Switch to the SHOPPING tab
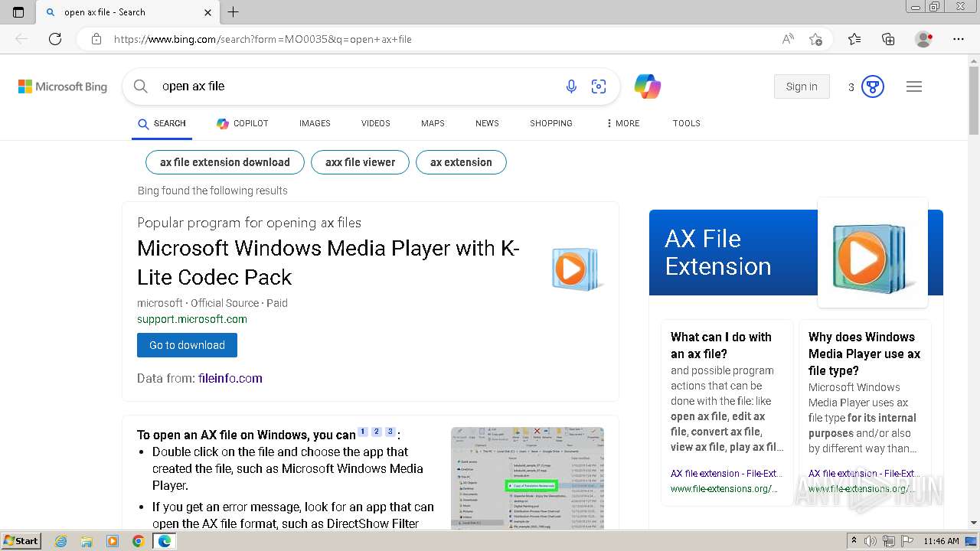This screenshot has height=551, width=980. pos(551,123)
